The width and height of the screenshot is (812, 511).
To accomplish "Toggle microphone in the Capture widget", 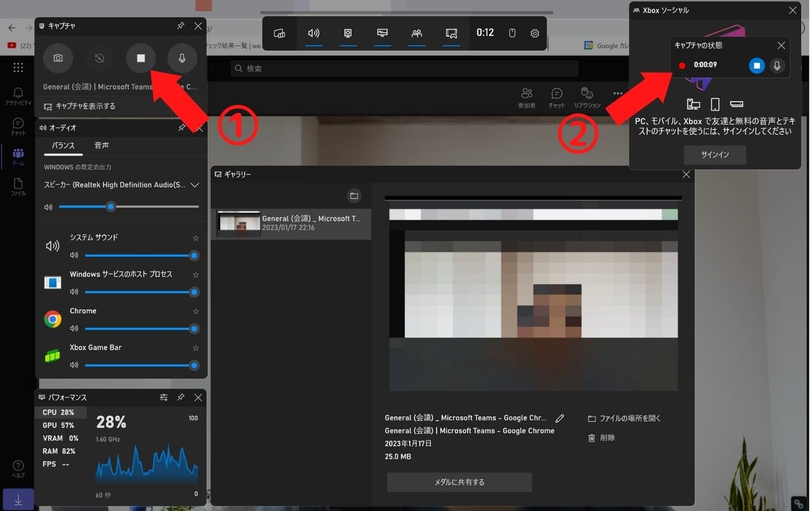I will (182, 58).
